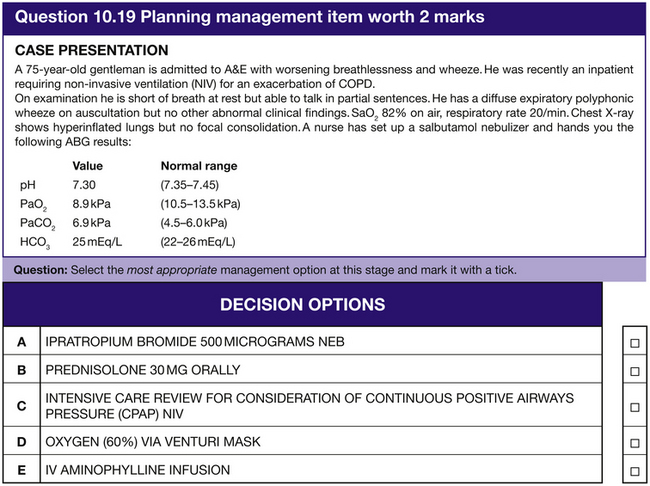Select the Ipratropium Bromide 500 micrograms neb text
Image resolution: width=650 pixels, height=486 pixels.
195,342
